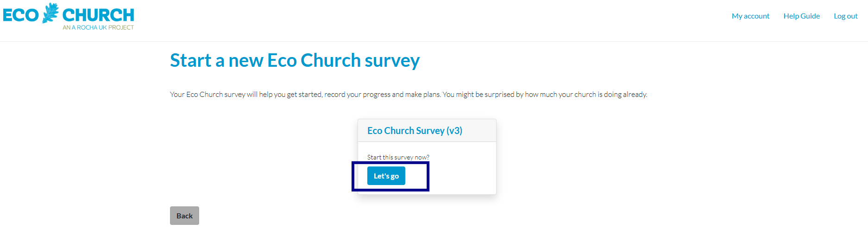
Task: Click '(v3)' in the survey card title
Action: point(454,131)
